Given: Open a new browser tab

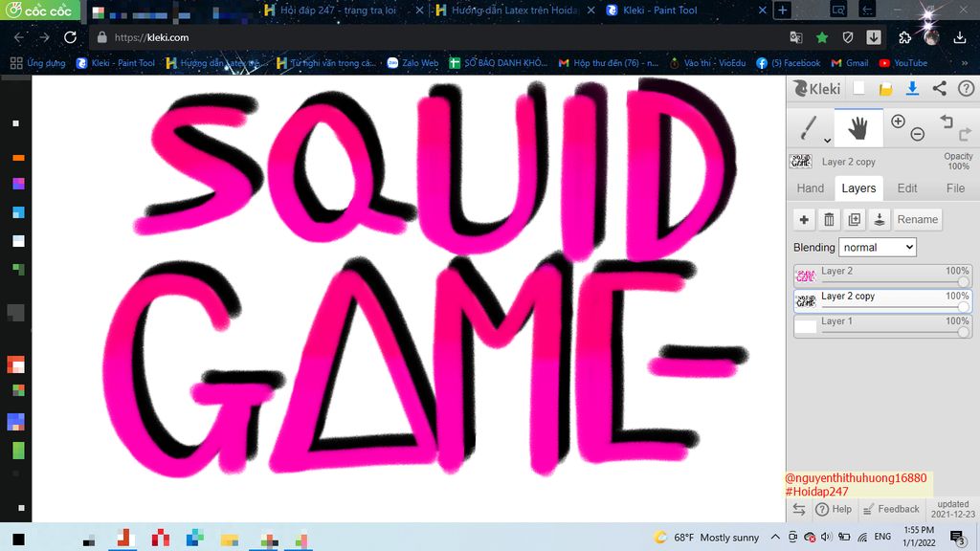Looking at the screenshot, I should (x=783, y=10).
